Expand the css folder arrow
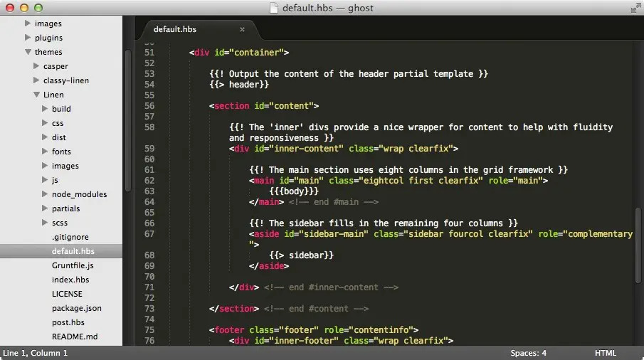The height and width of the screenshot is (360, 644). pyautogui.click(x=45, y=123)
